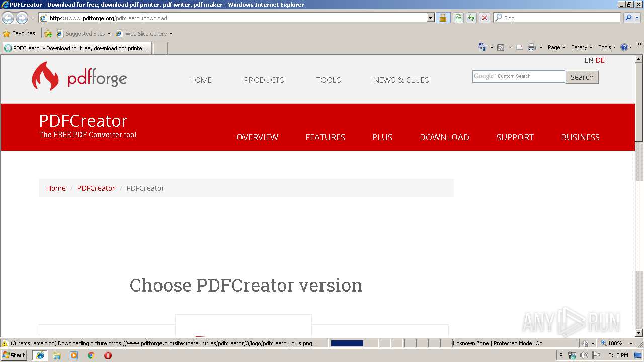This screenshot has width=644, height=362.
Task: Click the Home toolbar icon
Action: pyautogui.click(x=482, y=47)
